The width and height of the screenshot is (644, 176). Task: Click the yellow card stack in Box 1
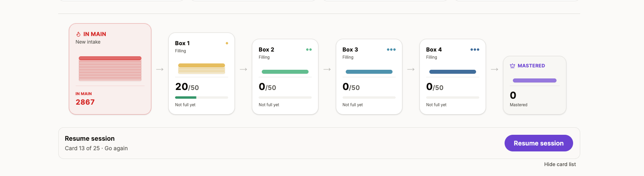[202, 69]
